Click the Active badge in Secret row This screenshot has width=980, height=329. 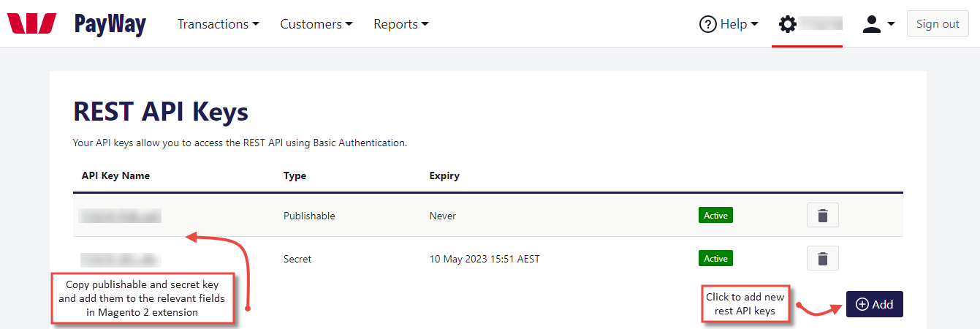click(715, 258)
